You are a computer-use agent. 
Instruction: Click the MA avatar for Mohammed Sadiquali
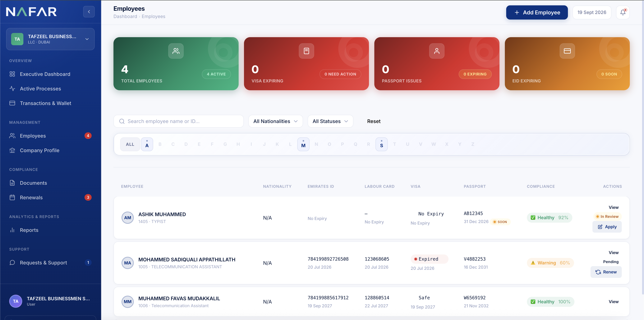(127, 263)
